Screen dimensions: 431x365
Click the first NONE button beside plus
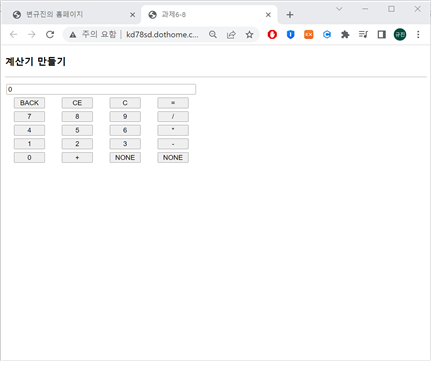click(x=125, y=158)
